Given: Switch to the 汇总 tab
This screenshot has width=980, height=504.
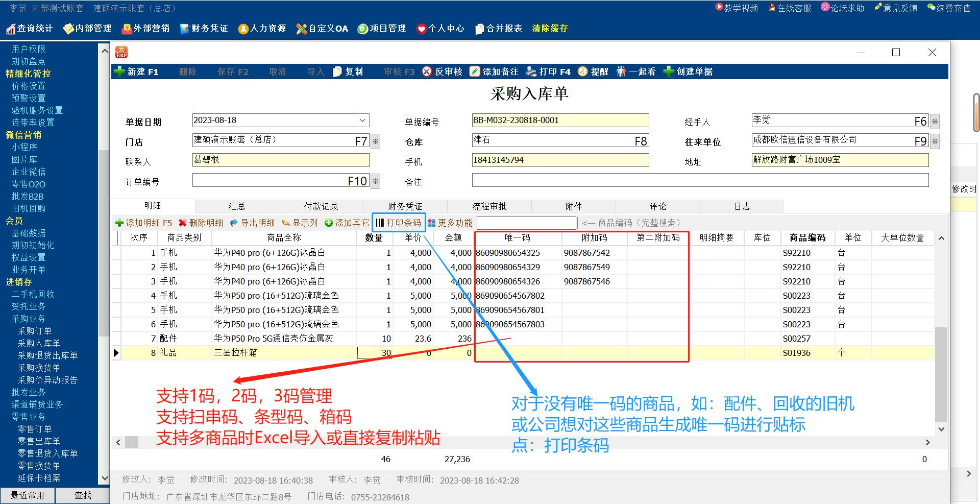Looking at the screenshot, I should [237, 206].
